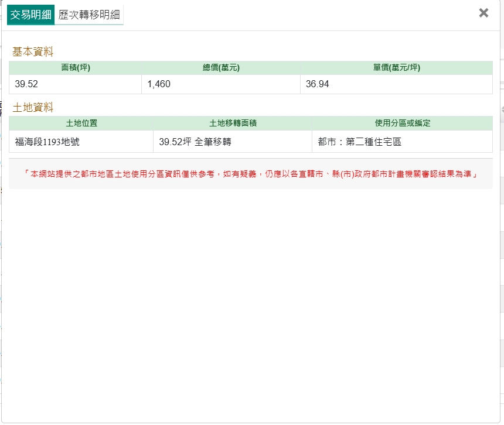Click the 1,460 total price cell

point(159,84)
